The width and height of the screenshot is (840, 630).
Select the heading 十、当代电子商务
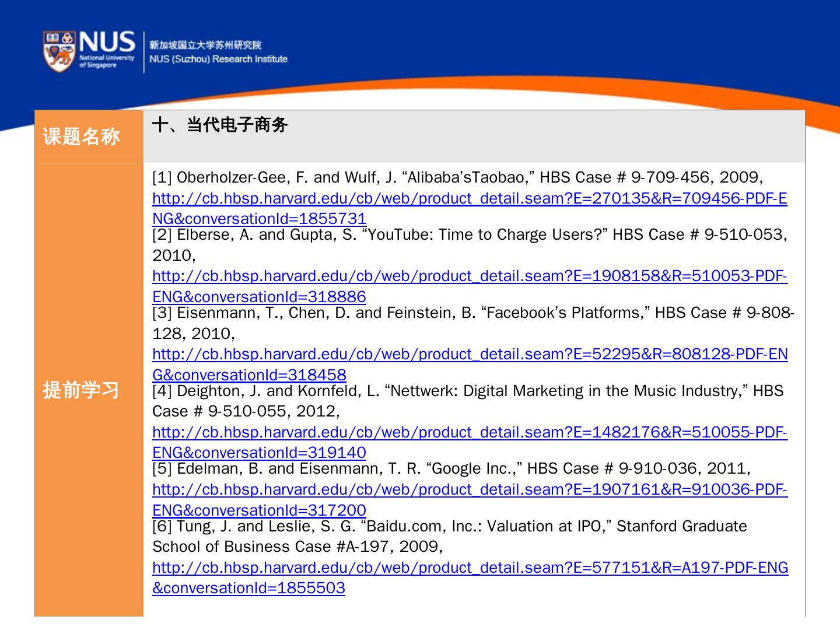(x=220, y=124)
